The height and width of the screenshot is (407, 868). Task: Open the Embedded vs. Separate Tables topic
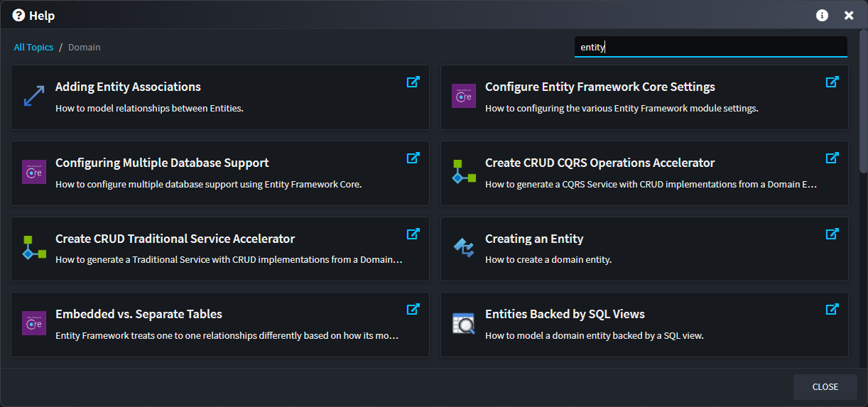click(139, 315)
